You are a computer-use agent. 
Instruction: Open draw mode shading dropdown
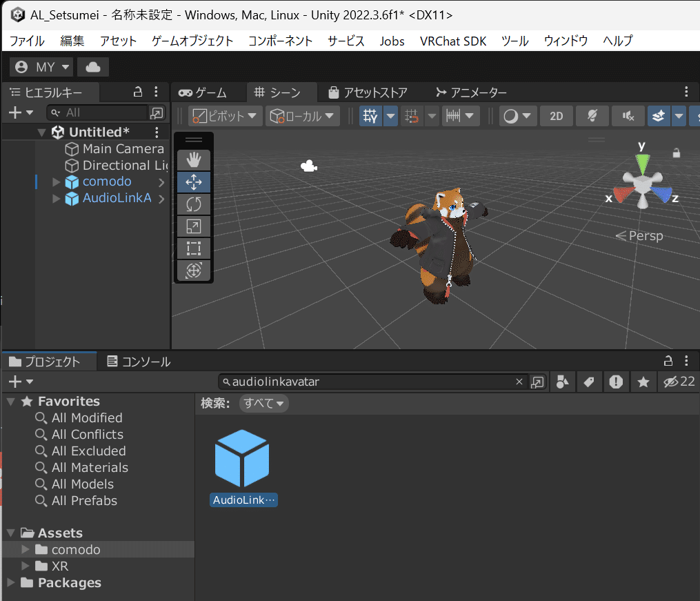[517, 116]
